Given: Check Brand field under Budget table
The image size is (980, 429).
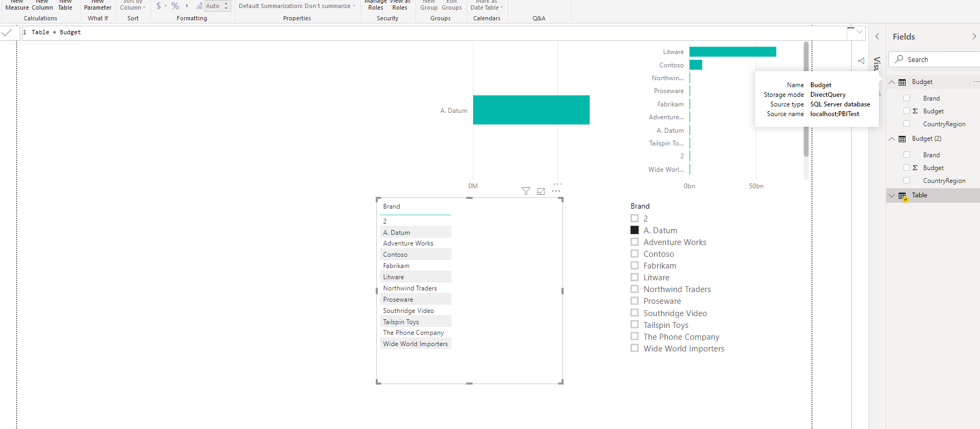Looking at the screenshot, I should [907, 98].
